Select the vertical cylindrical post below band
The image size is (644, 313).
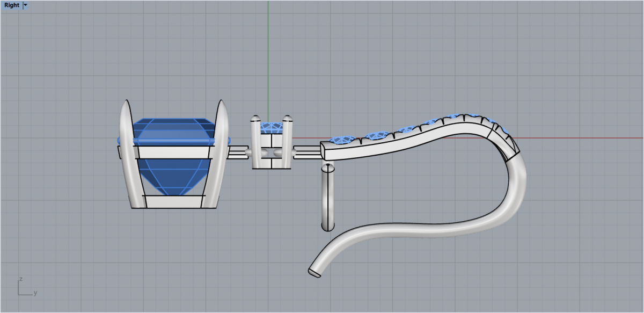[327, 198]
